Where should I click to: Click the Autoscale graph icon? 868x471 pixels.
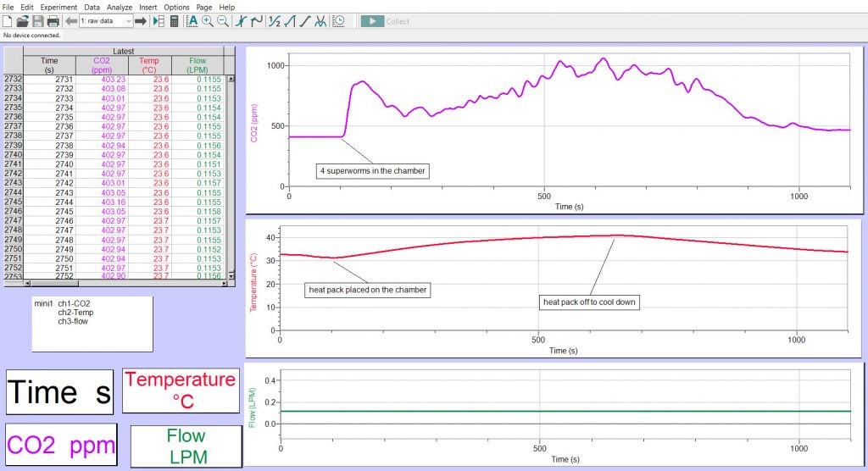(192, 21)
